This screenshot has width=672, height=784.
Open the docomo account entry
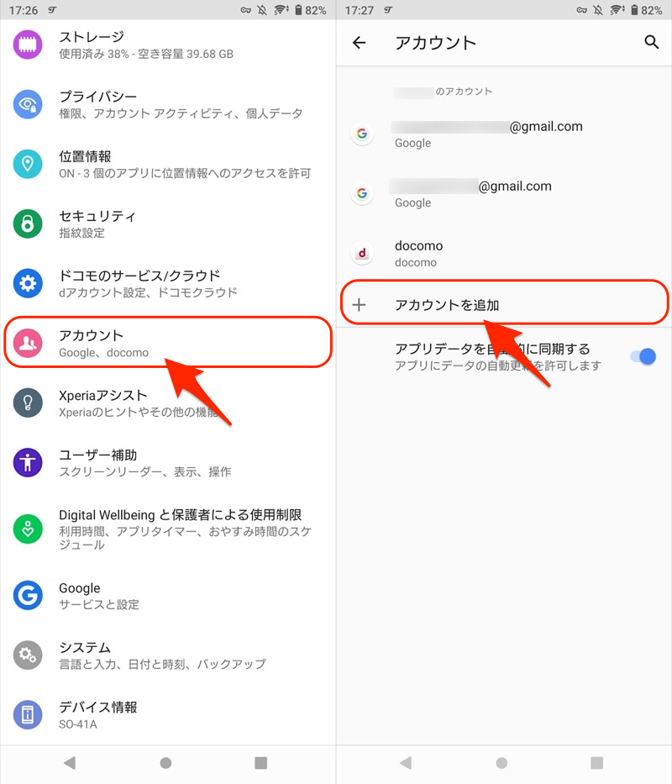pyautogui.click(x=504, y=254)
